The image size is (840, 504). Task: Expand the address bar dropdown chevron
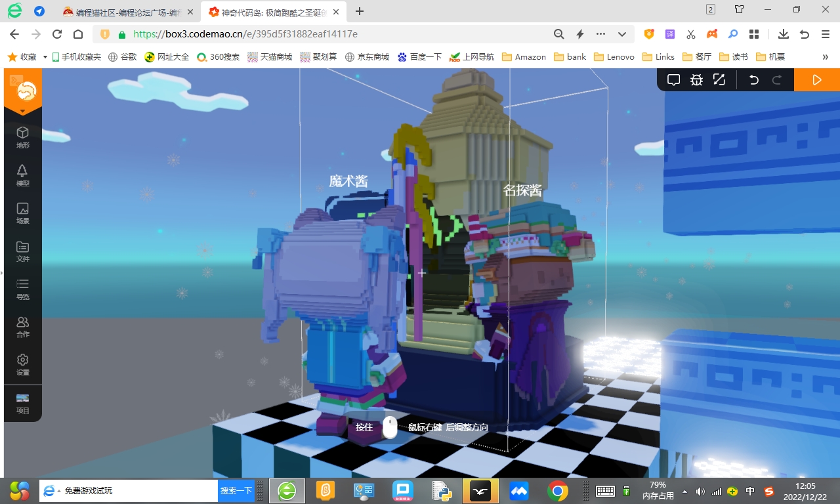(x=622, y=34)
